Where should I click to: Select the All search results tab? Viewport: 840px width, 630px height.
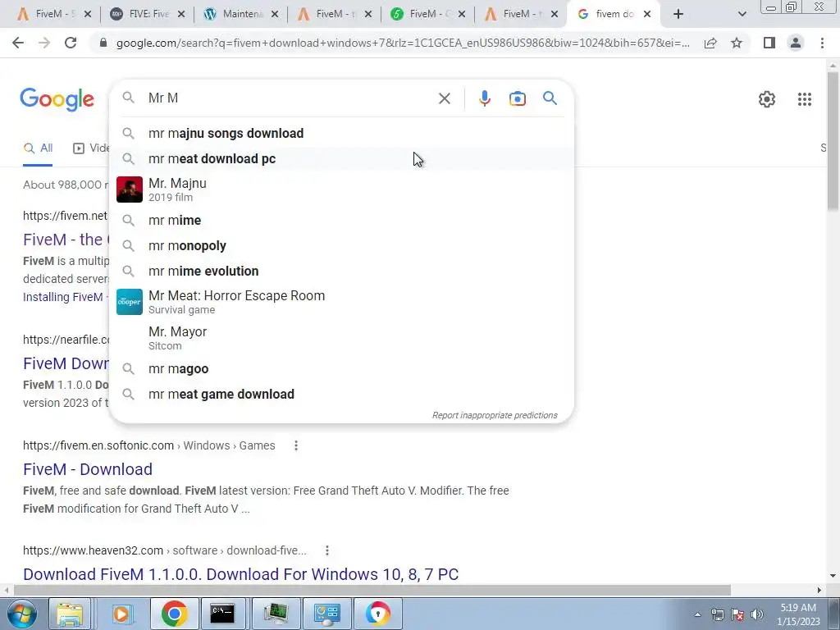tap(38, 148)
